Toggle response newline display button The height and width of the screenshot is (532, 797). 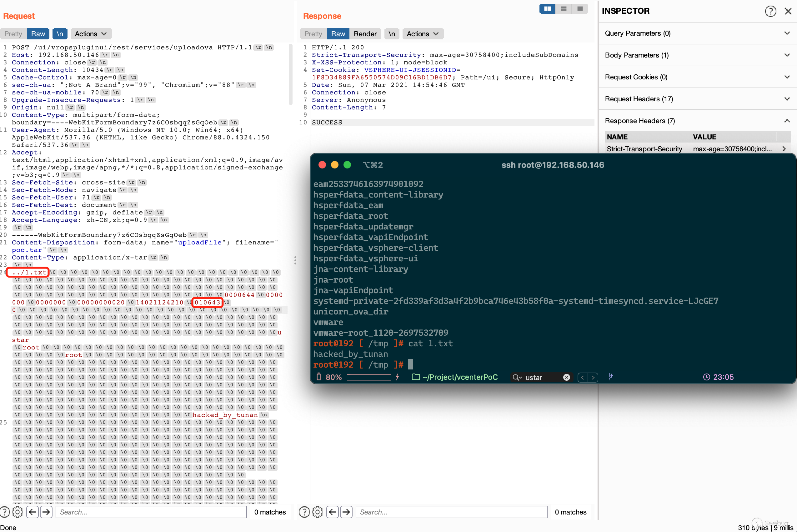(x=392, y=34)
